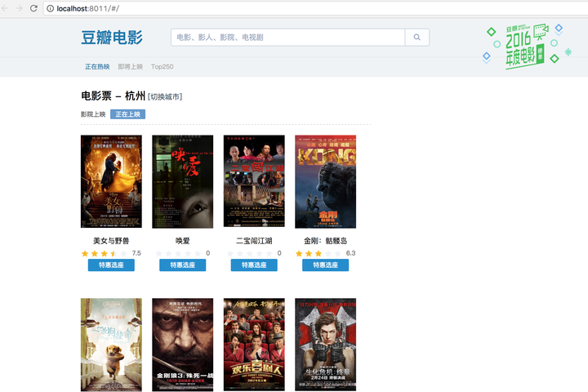Image resolution: width=588 pixels, height=392 pixels.
Task: Switch to the 正在热映 tab
Action: click(x=97, y=67)
